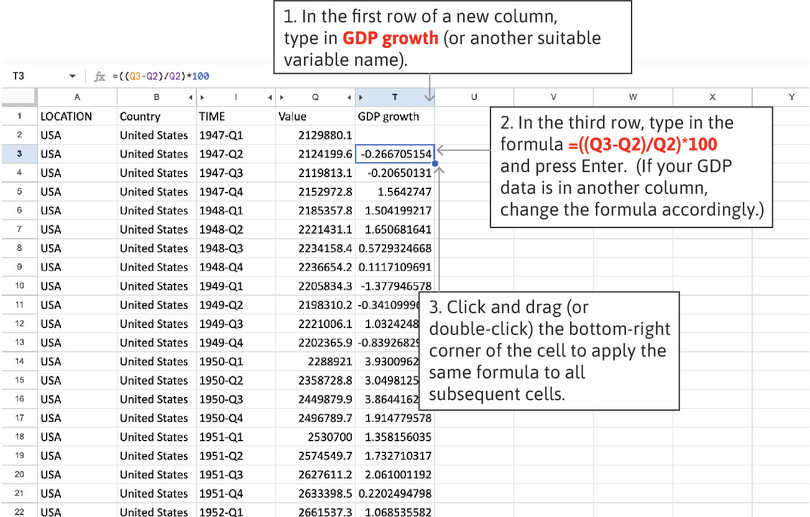This screenshot has height=517, width=810.
Task: Select the growth cell 1.732710317
Action: click(395, 456)
